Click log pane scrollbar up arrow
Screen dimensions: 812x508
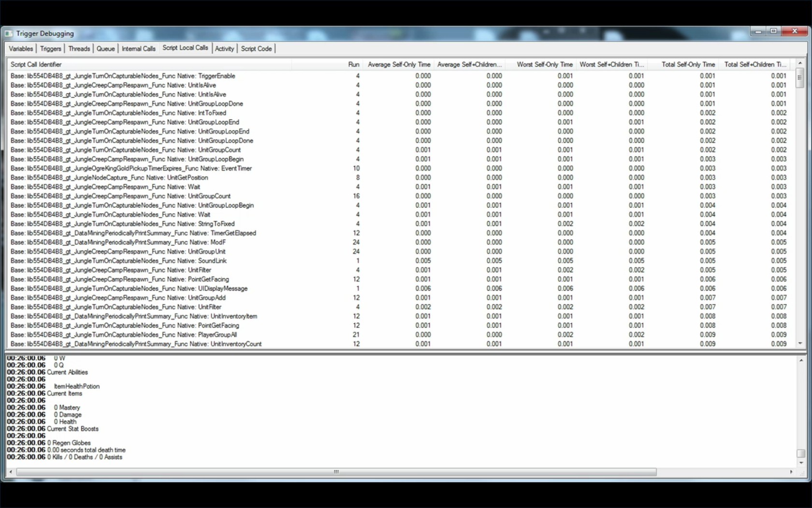pos(801,360)
